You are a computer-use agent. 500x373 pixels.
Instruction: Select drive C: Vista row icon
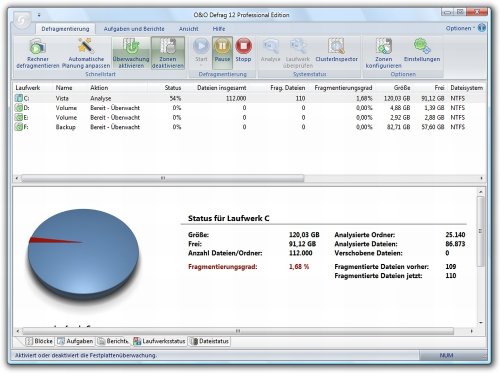(x=19, y=98)
